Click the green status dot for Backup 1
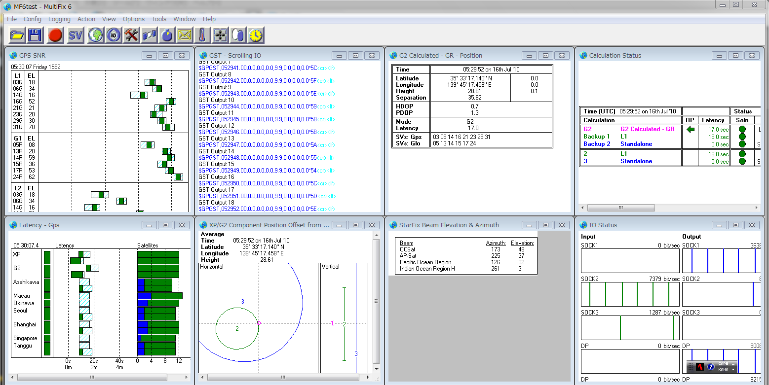 coord(742,137)
